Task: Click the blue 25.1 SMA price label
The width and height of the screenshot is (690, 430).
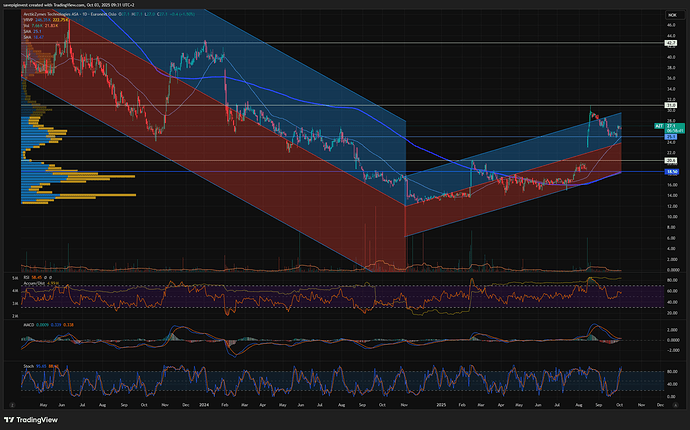Action: (672, 136)
